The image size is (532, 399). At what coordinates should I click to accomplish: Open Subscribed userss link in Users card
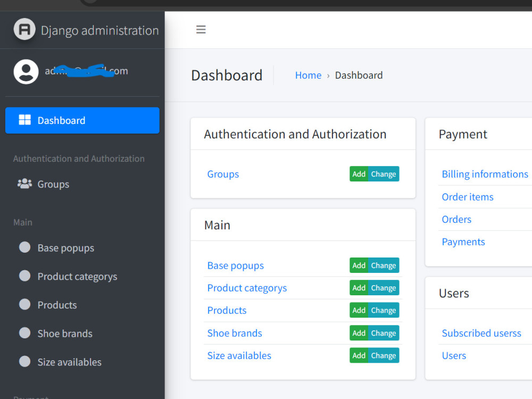tap(481, 333)
